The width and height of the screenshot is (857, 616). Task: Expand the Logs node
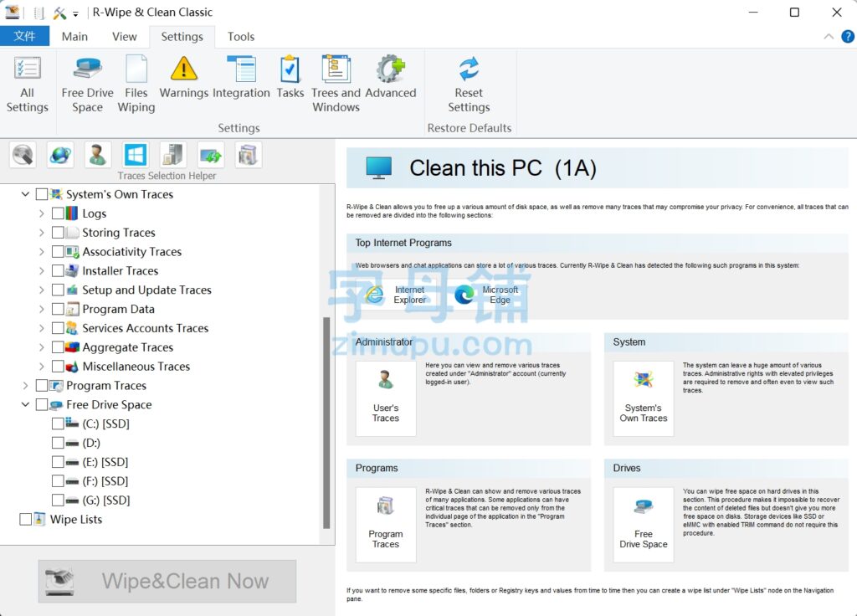tap(42, 213)
